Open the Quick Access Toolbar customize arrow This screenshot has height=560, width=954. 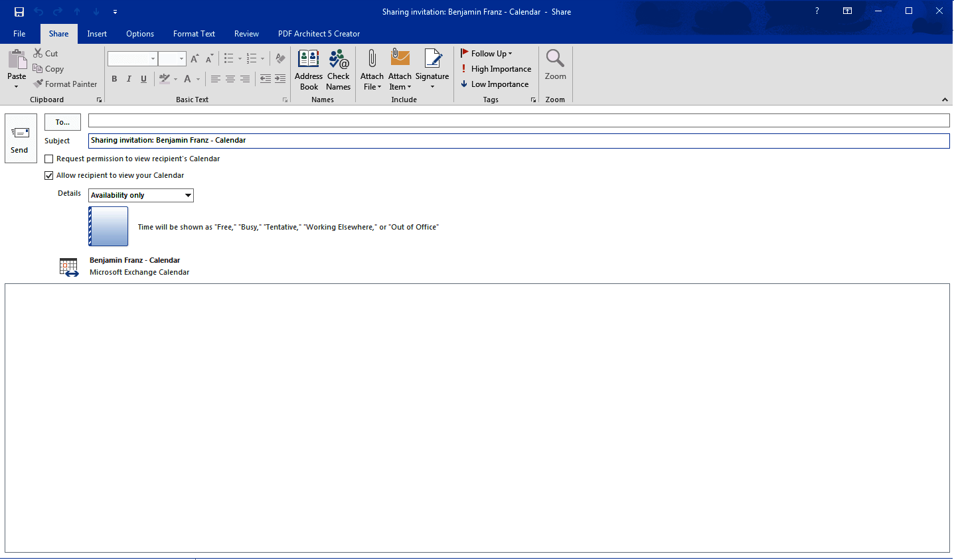[115, 12]
